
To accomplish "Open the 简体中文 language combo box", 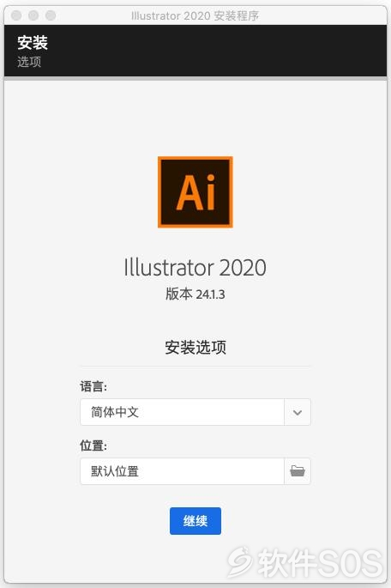I will (195, 412).
